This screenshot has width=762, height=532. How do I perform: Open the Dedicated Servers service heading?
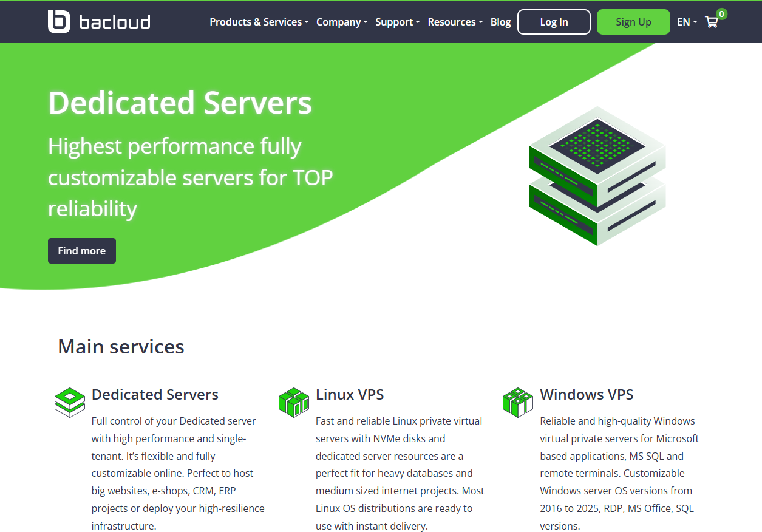[x=155, y=394]
